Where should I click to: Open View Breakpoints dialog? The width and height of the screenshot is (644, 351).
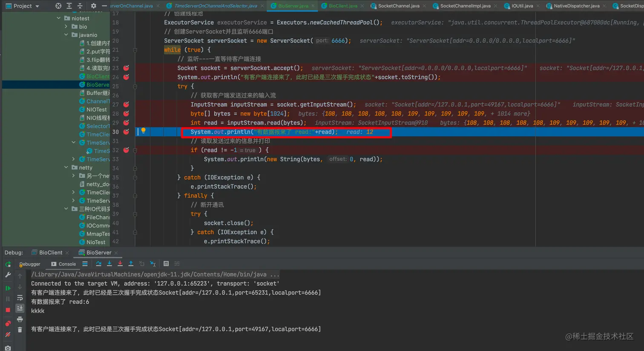[x=8, y=323]
